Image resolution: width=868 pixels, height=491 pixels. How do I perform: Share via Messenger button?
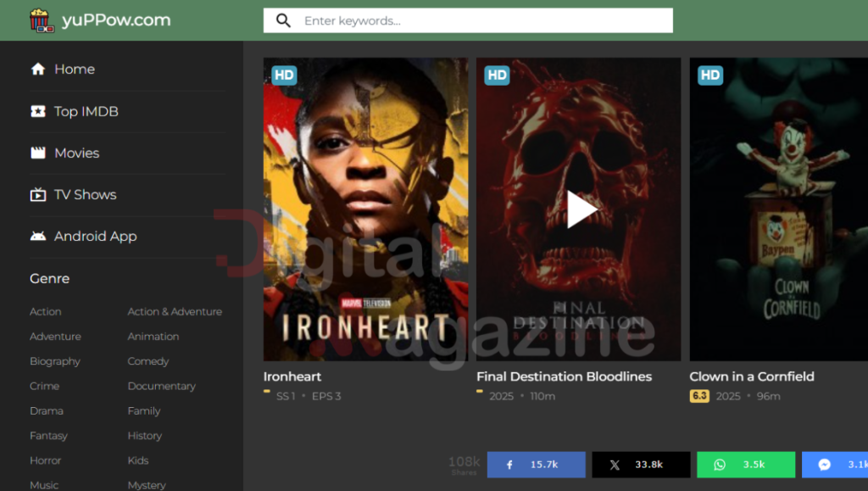[x=835, y=465]
